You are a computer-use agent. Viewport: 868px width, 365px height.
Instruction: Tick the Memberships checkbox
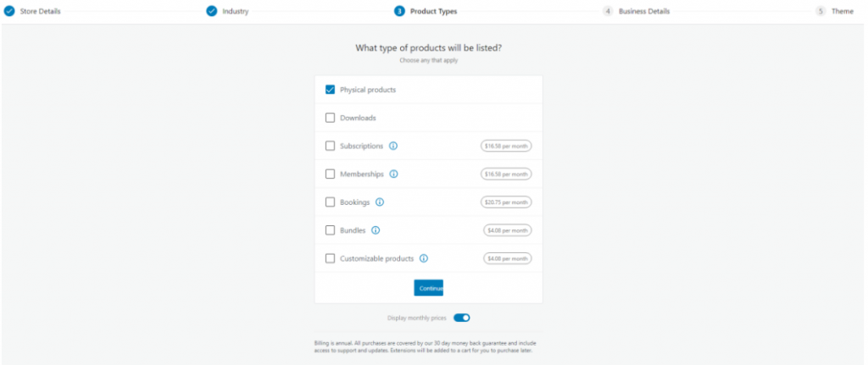click(x=330, y=174)
